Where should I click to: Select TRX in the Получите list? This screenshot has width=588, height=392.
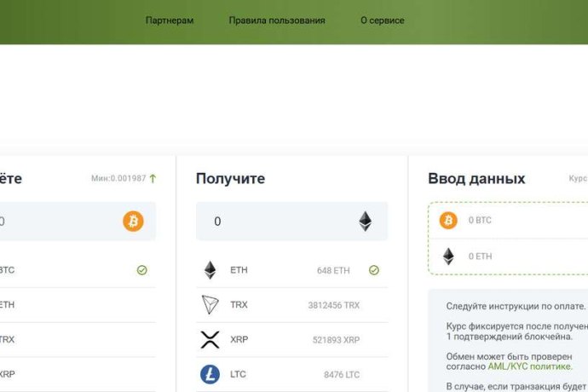pos(291,305)
